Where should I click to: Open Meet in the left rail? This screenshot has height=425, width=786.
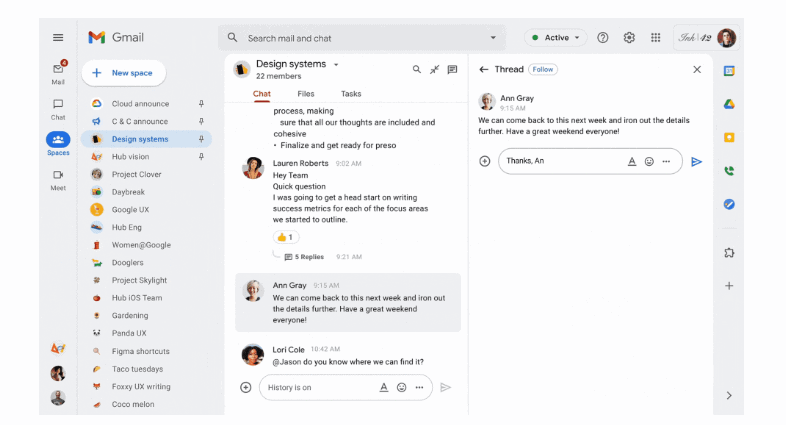tap(58, 180)
